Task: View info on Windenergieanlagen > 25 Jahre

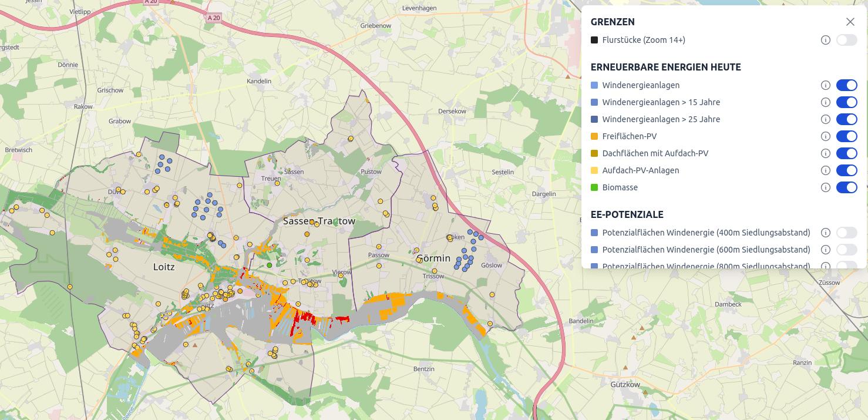Action: (x=825, y=119)
